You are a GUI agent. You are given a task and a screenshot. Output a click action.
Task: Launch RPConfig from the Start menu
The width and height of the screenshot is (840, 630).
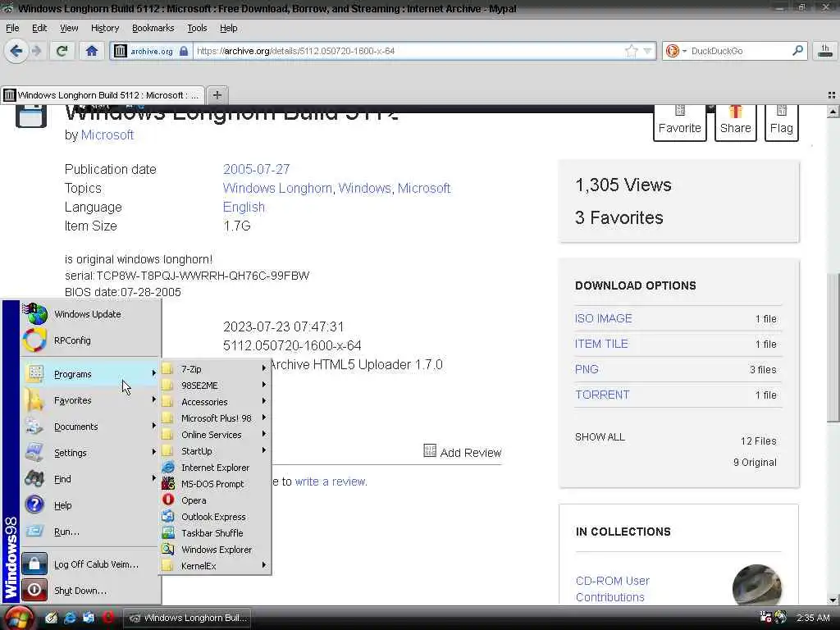point(91,340)
